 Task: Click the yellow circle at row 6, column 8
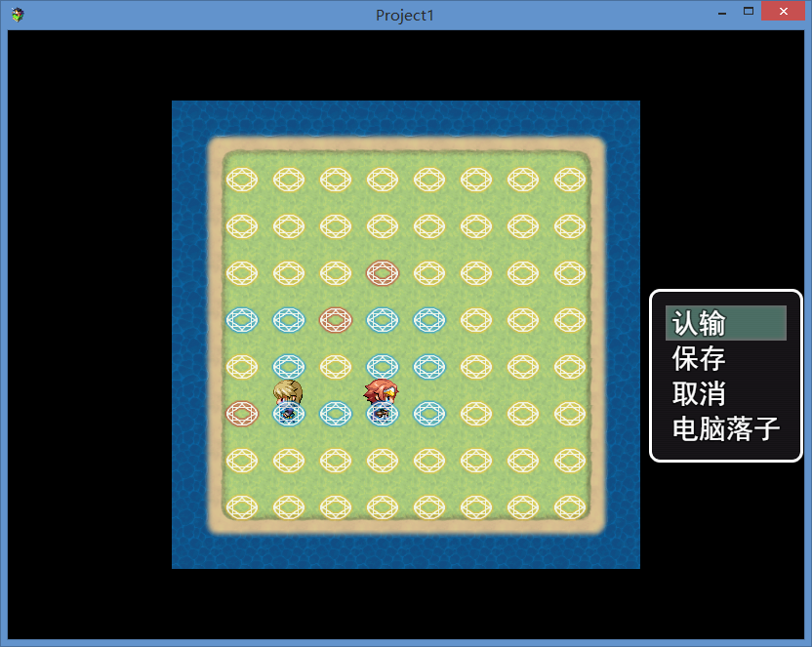(x=570, y=414)
